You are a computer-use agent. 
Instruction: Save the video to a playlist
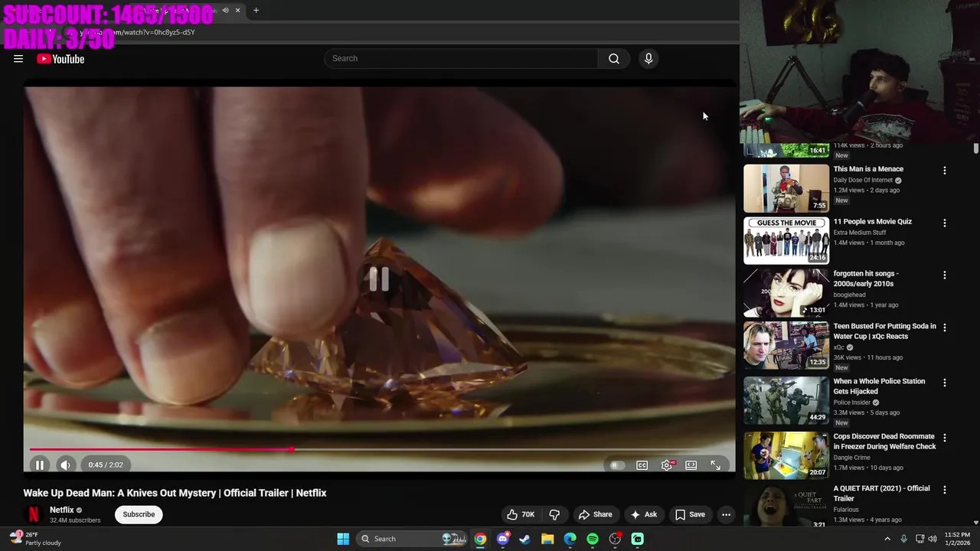(690, 514)
